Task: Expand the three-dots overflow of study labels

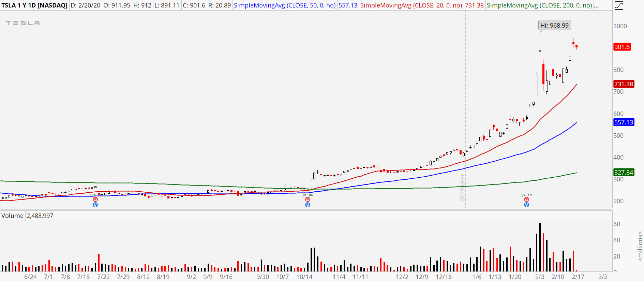Action: click(597, 5)
